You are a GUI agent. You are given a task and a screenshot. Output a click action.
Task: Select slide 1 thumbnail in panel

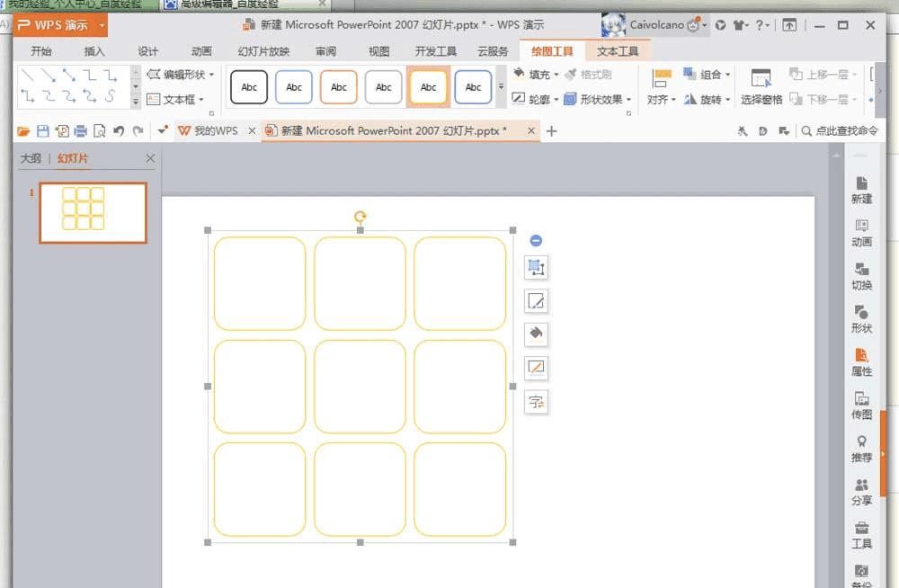pyautogui.click(x=93, y=213)
